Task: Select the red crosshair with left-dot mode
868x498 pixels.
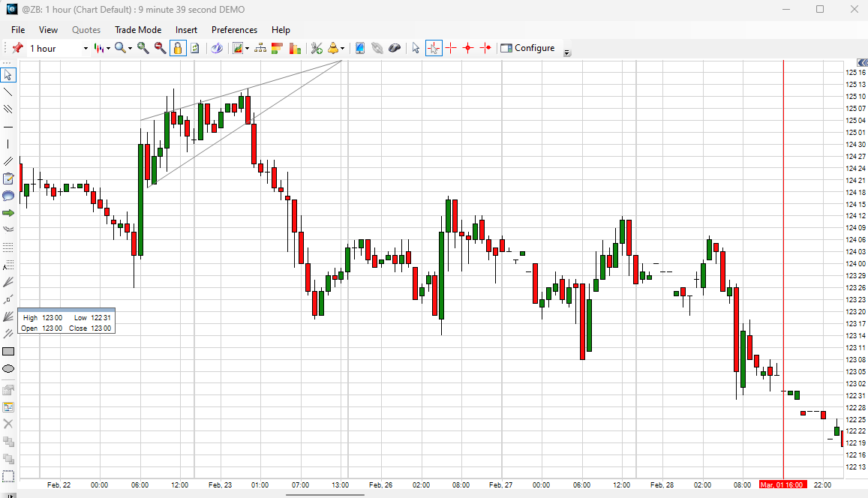Action: point(485,48)
